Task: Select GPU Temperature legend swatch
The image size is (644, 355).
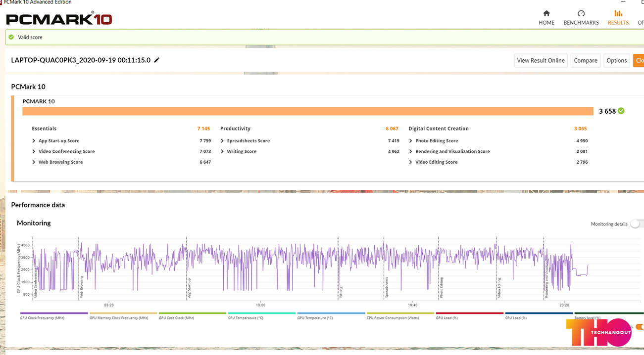Action: click(331, 313)
